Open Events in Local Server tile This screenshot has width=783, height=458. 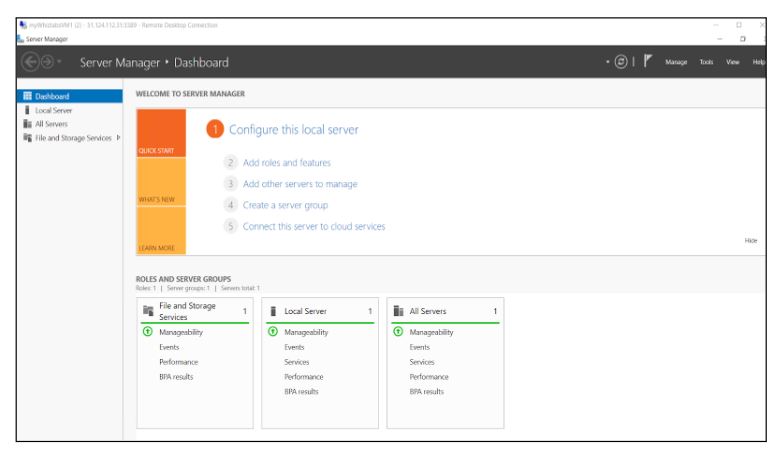[x=294, y=347]
